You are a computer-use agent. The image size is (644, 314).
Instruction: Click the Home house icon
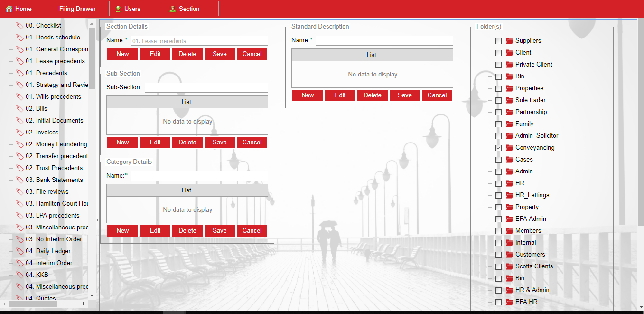point(9,9)
